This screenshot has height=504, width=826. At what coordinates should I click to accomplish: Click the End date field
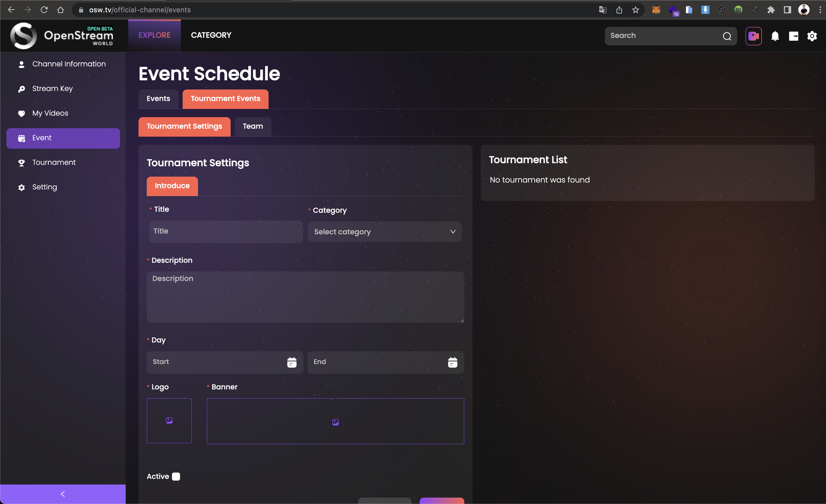[386, 362]
